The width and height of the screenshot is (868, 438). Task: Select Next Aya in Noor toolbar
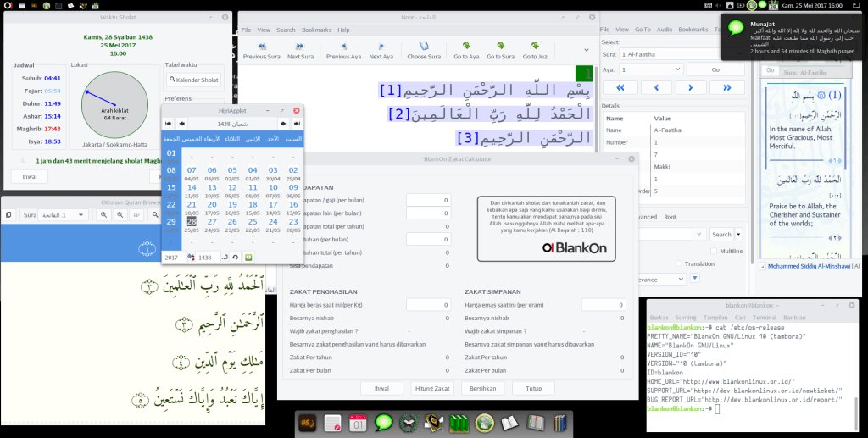[381, 50]
